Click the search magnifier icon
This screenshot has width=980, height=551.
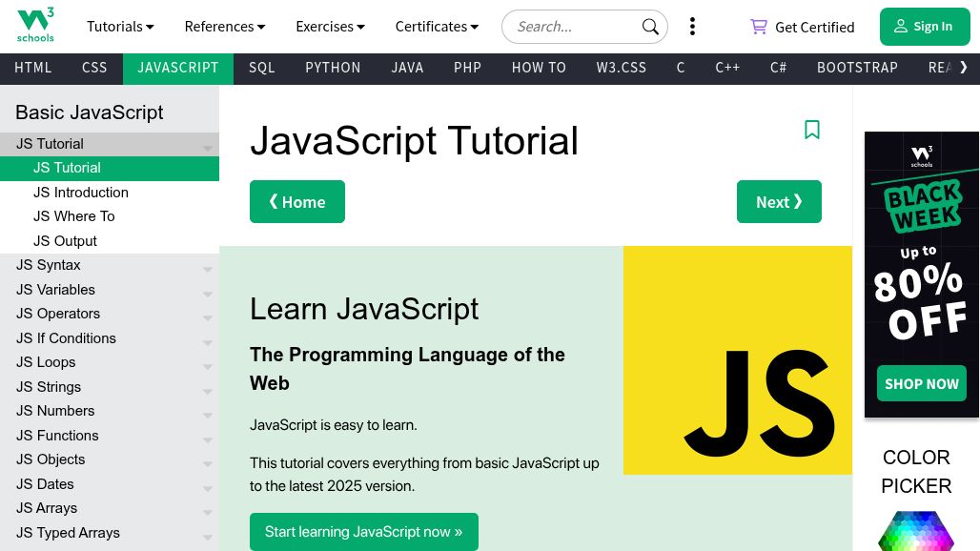pos(650,27)
